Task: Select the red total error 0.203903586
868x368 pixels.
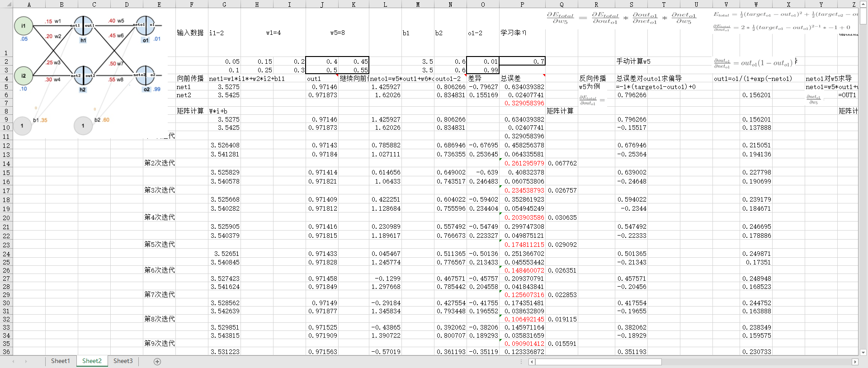Action: pyautogui.click(x=522, y=217)
